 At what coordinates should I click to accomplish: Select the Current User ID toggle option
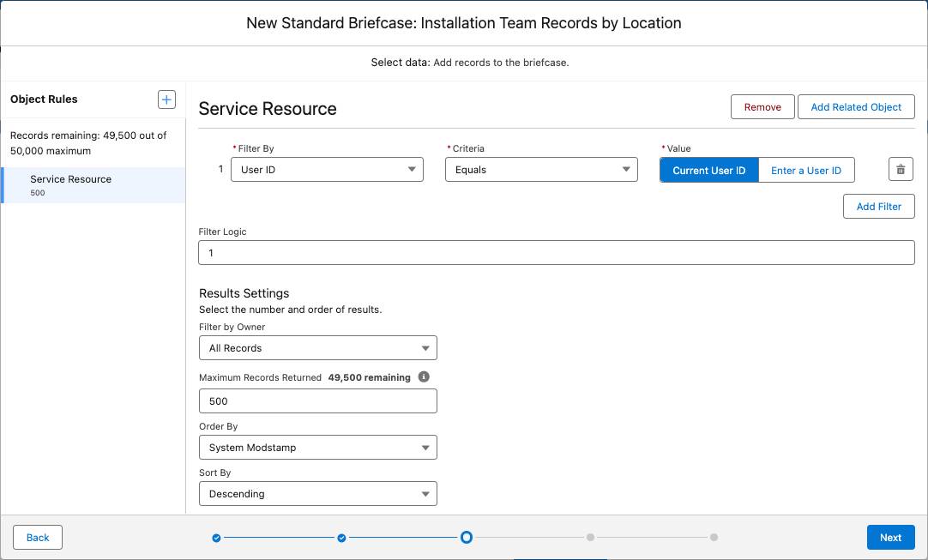pyautogui.click(x=708, y=170)
